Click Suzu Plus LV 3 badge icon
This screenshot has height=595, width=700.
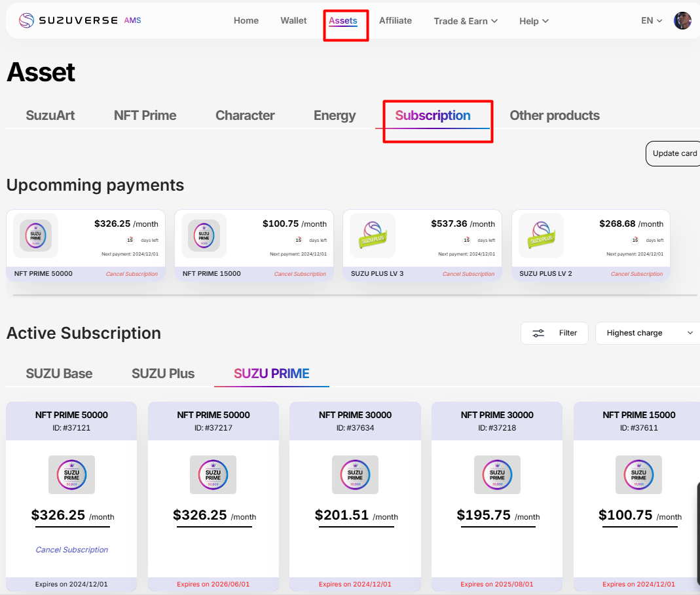[x=373, y=235]
